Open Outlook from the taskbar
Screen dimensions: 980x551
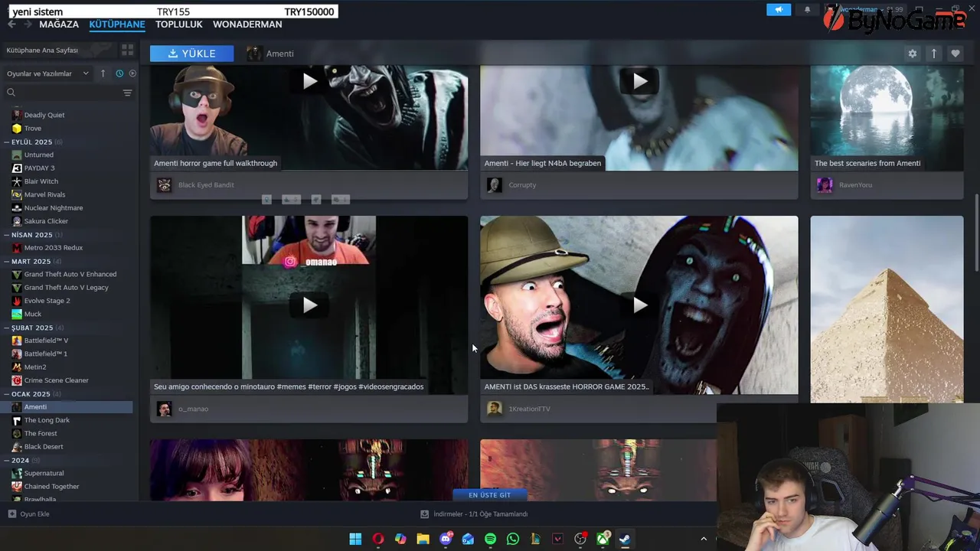468,539
